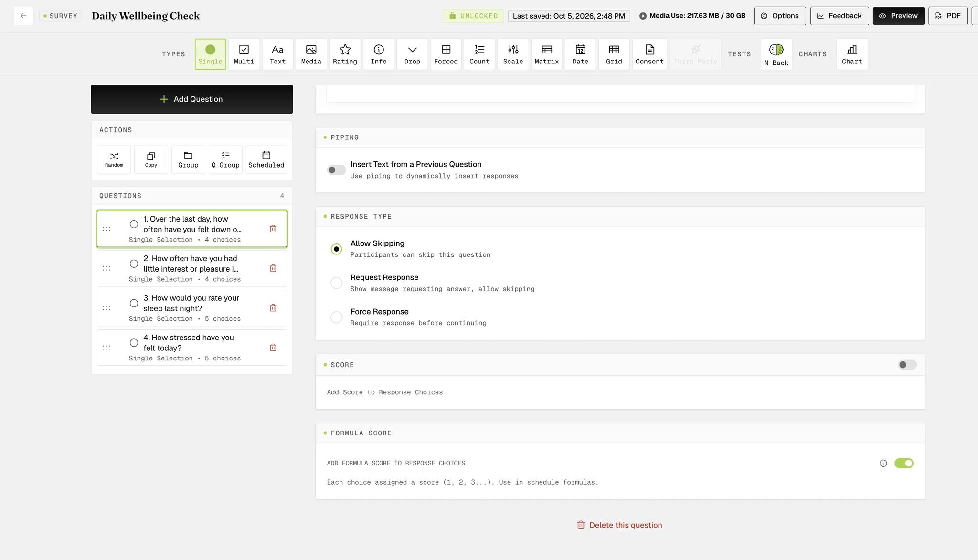
Task: Pick the Count question type
Action: (x=479, y=54)
